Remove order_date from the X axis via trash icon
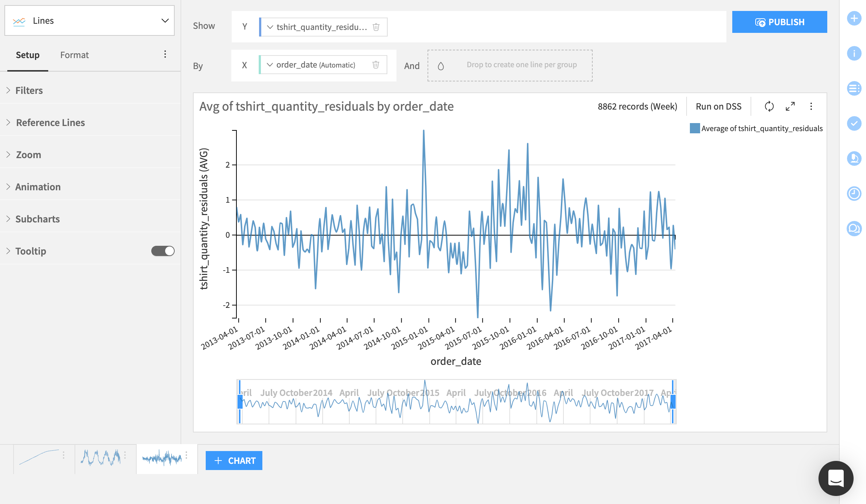This screenshot has width=866, height=504. pyautogui.click(x=376, y=65)
